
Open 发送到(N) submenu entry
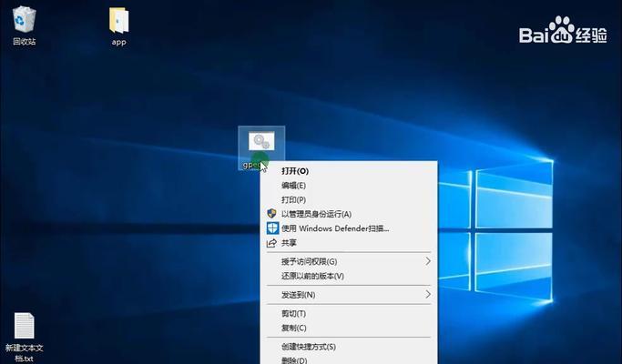[x=349, y=295]
